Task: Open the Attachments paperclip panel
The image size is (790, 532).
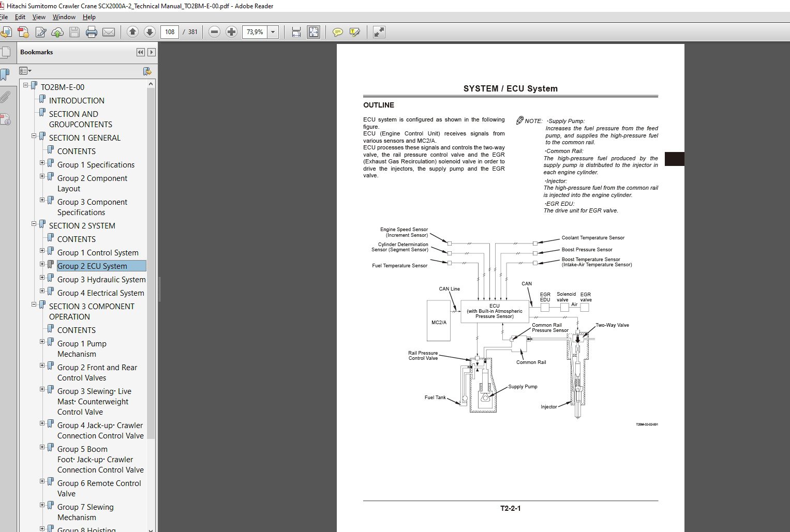Action: pos(6,97)
